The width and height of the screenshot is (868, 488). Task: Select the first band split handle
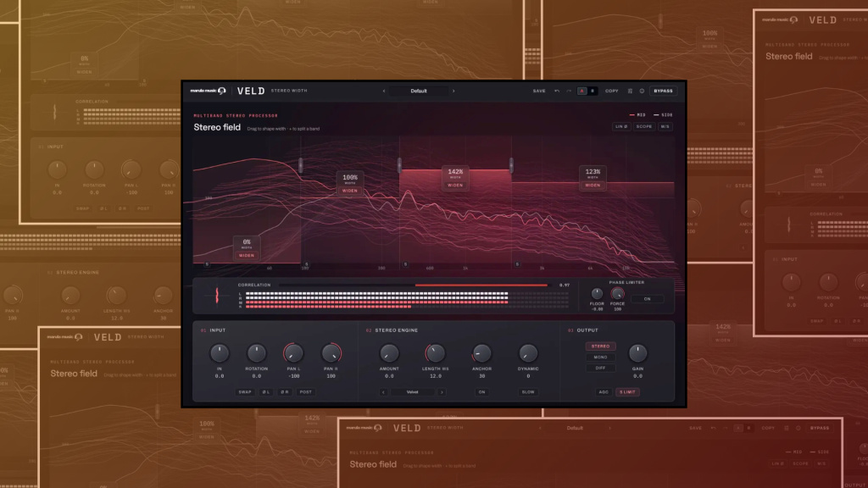click(301, 165)
